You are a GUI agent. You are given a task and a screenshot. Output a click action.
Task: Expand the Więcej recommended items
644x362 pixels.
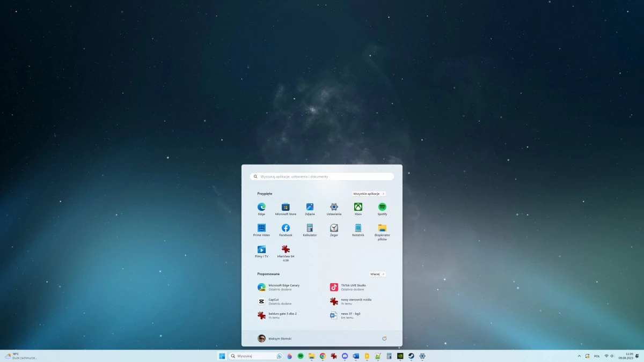377,274
